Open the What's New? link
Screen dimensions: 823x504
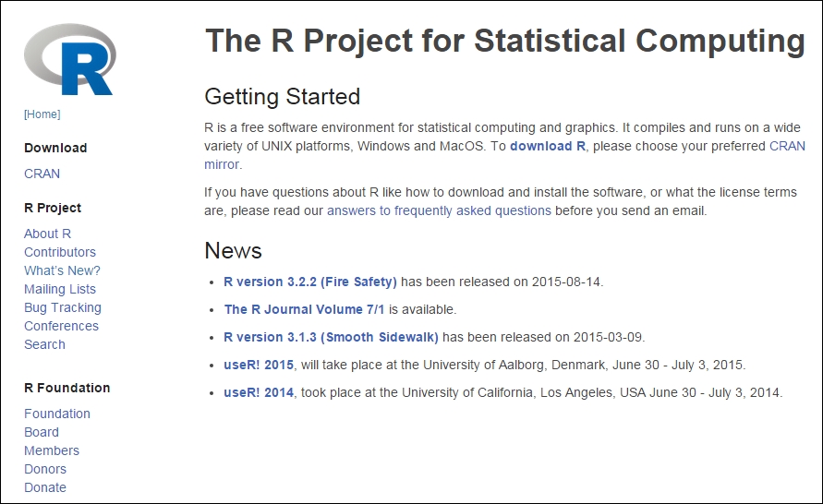point(62,270)
